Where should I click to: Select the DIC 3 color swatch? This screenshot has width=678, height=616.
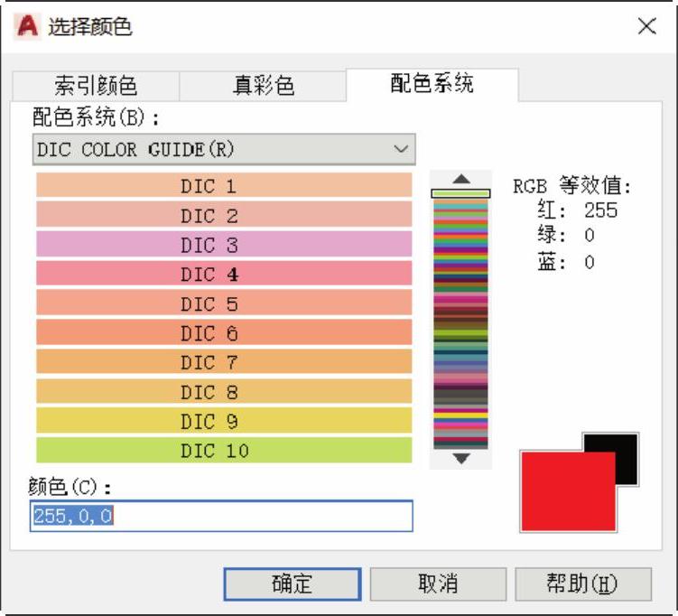click(x=224, y=244)
